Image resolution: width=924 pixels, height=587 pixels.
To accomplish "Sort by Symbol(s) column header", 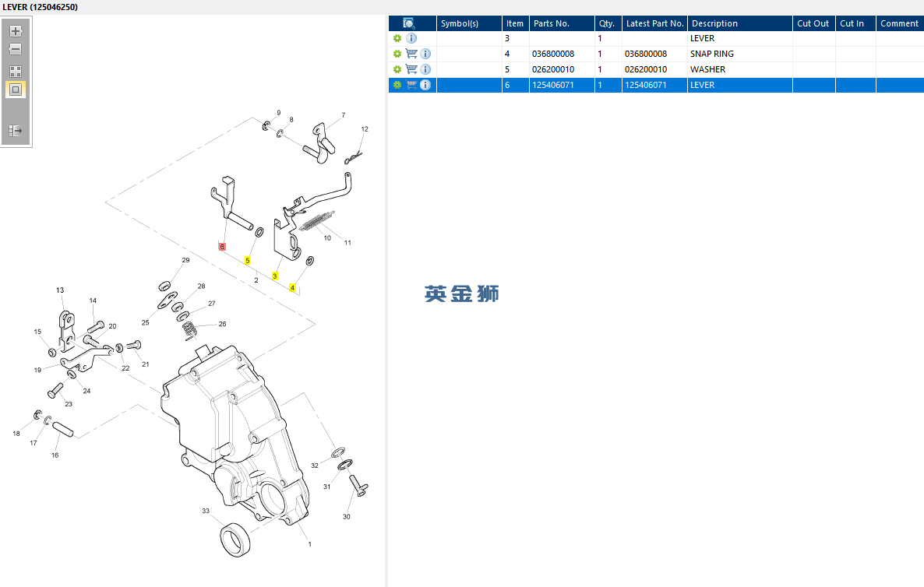I will click(469, 23).
